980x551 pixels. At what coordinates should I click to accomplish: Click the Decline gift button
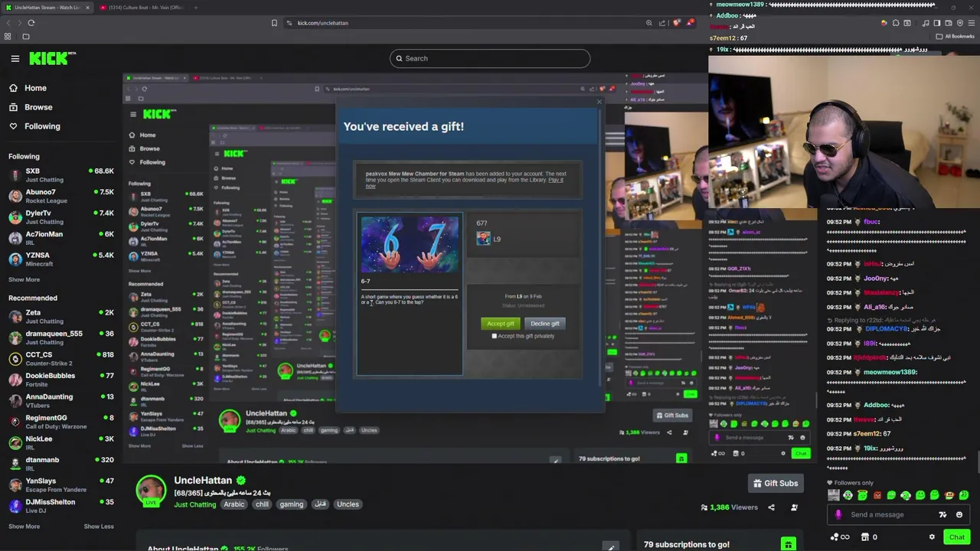point(545,324)
